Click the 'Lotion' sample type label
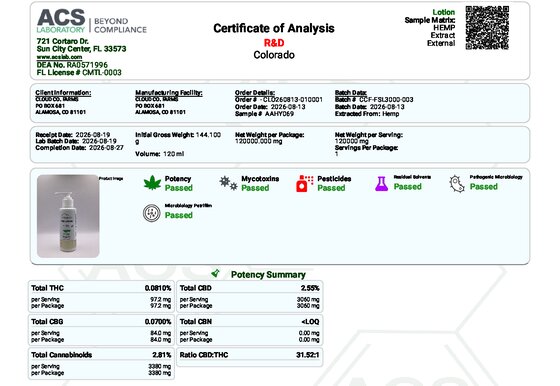 (444, 12)
